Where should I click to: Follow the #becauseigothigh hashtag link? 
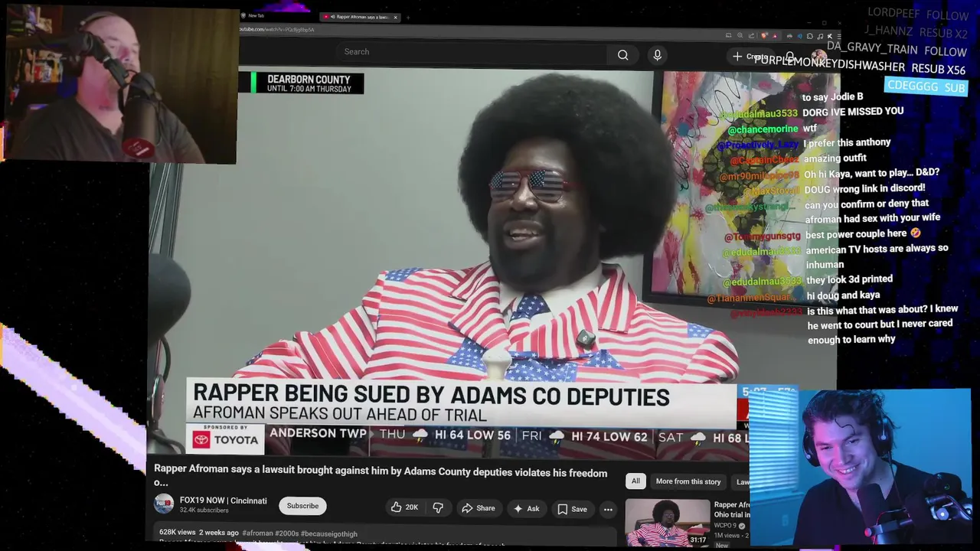pos(329,533)
